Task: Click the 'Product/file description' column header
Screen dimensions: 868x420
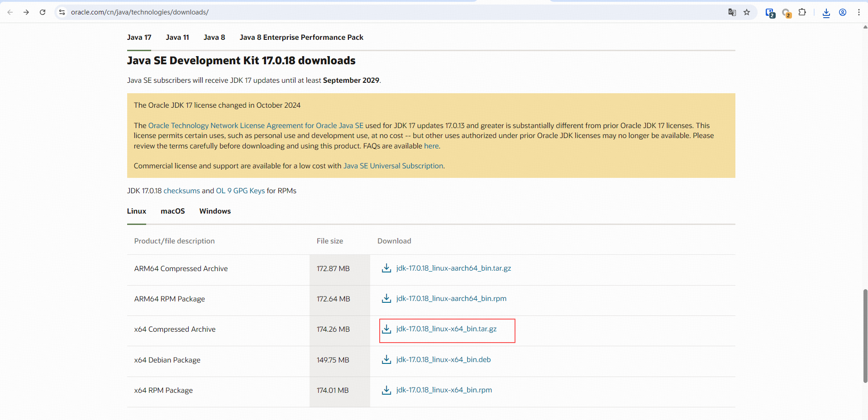Action: [x=174, y=241]
